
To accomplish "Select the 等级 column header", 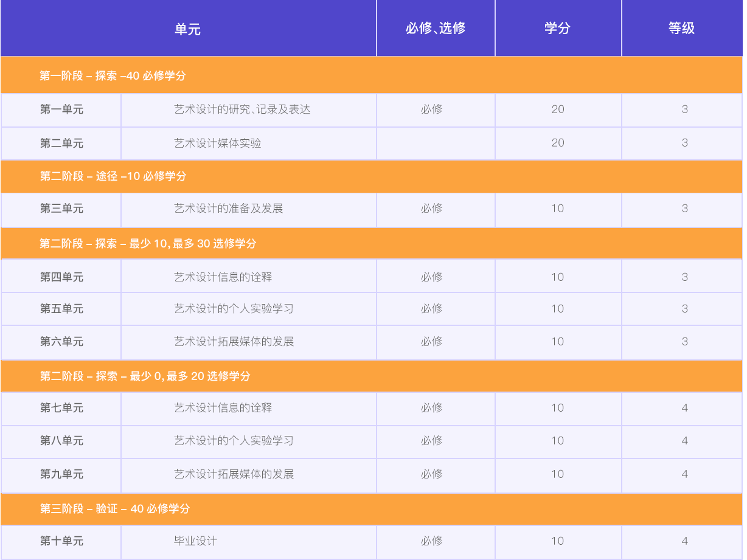I will pyautogui.click(x=682, y=28).
